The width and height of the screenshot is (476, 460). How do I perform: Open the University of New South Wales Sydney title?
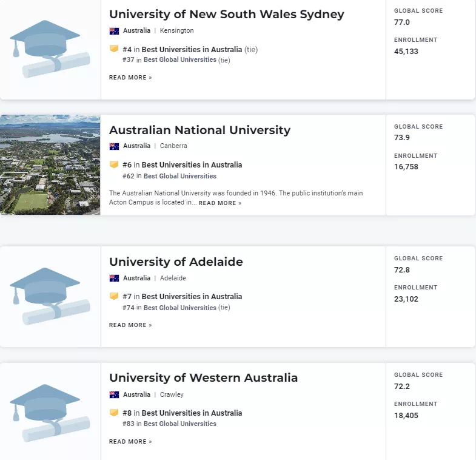point(226,15)
